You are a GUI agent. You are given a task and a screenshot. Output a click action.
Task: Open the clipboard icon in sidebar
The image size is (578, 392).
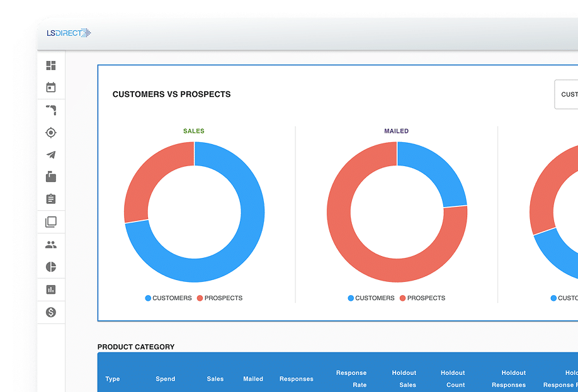click(x=51, y=199)
